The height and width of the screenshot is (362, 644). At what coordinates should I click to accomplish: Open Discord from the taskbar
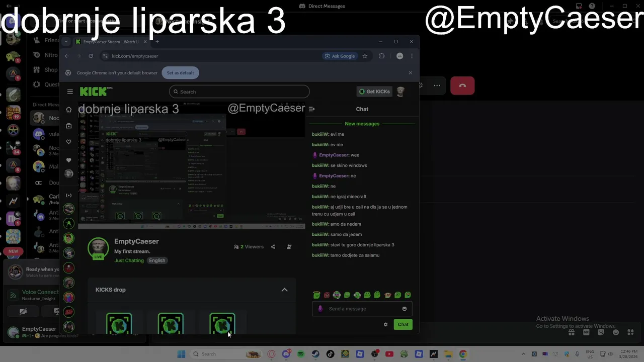286,354
